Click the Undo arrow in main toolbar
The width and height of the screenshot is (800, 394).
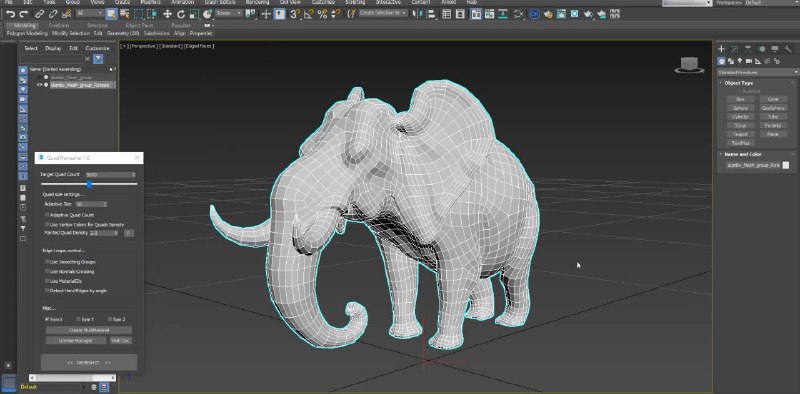10,14
